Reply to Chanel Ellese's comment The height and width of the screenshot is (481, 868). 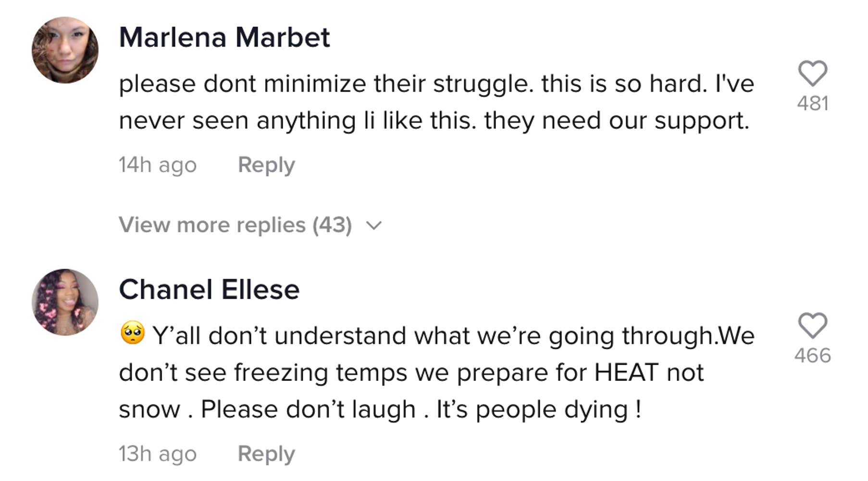pyautogui.click(x=266, y=454)
